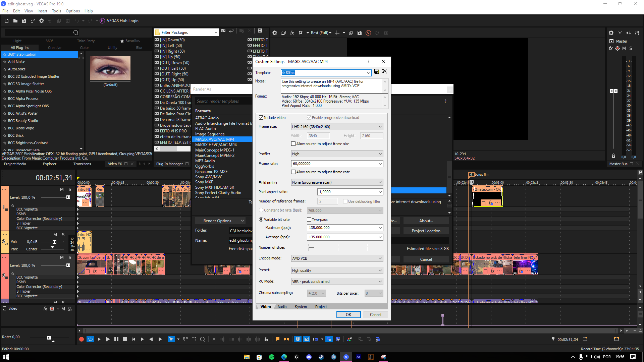The height and width of the screenshot is (362, 644).
Task: Mute video track 1
Action: 62,189
